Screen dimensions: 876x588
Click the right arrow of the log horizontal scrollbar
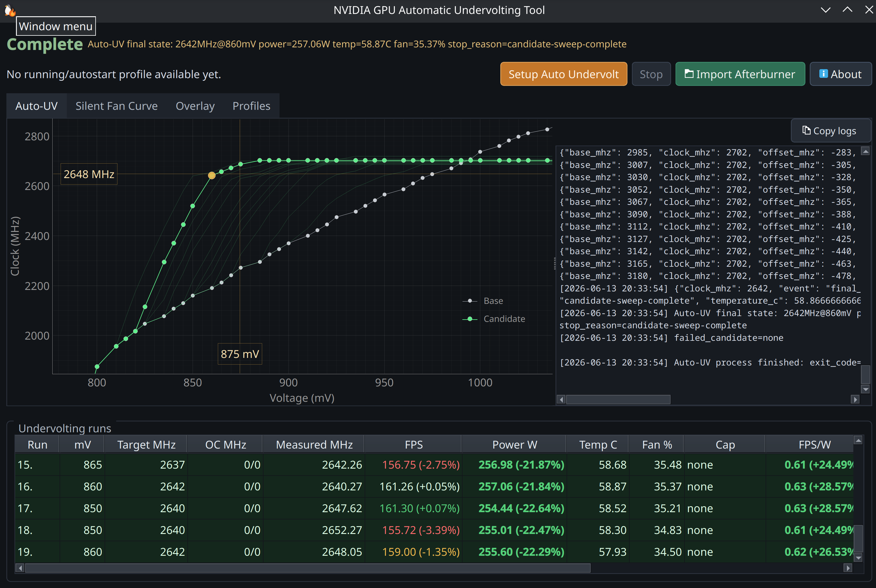(x=855, y=400)
